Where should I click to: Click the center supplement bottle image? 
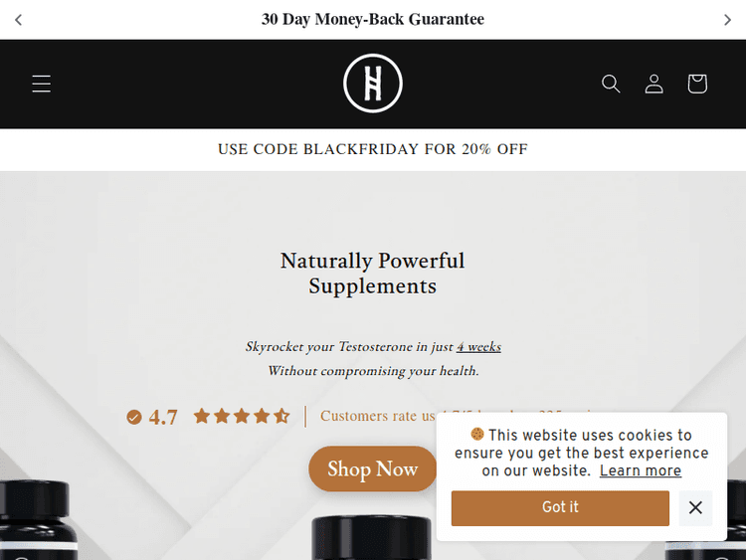tap(372, 538)
